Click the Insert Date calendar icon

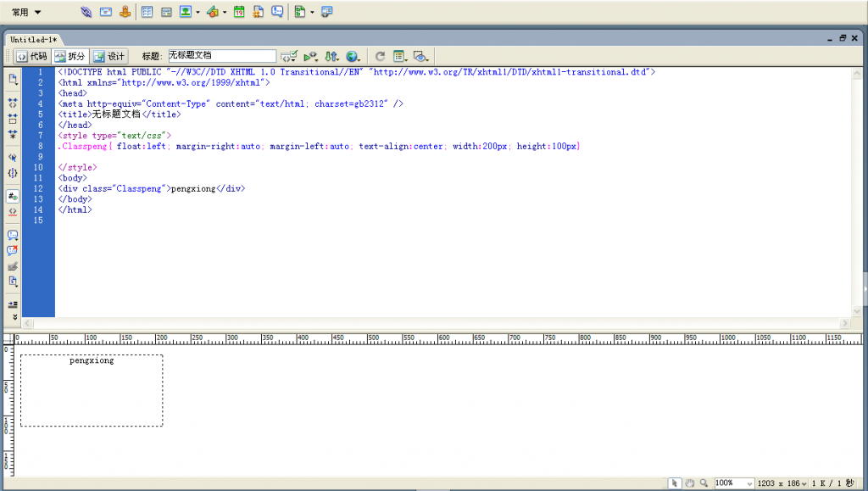click(239, 12)
